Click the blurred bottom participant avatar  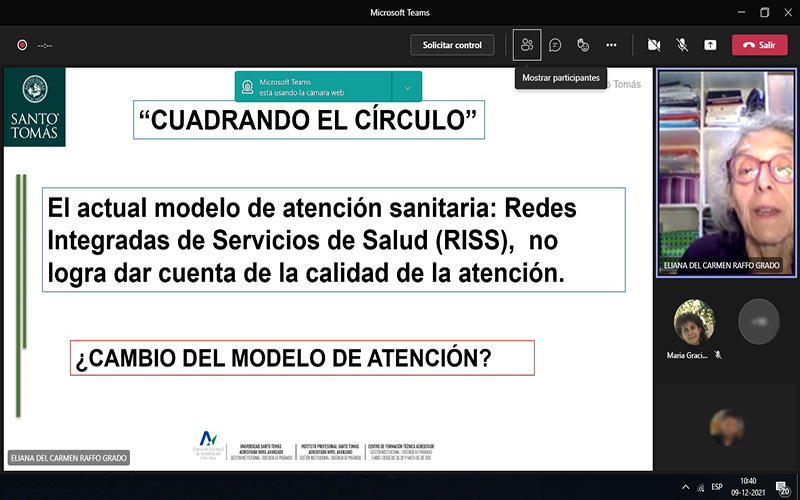coord(727,428)
